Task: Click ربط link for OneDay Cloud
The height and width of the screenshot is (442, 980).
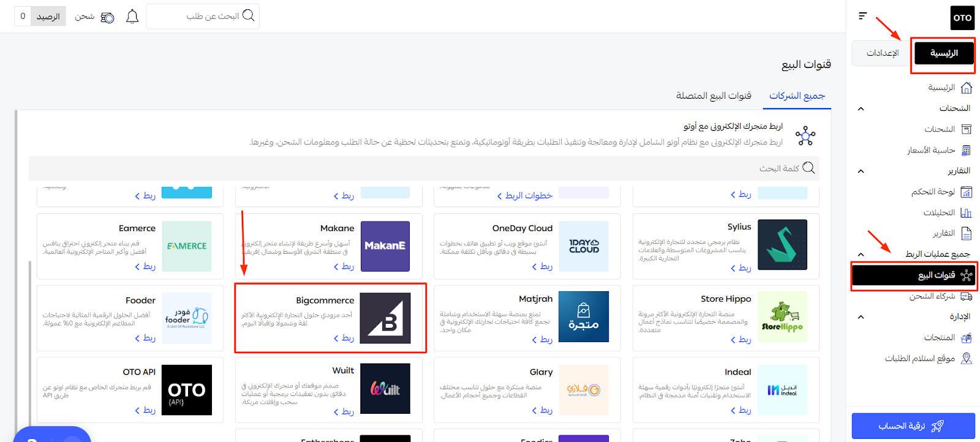Action: pos(543,266)
